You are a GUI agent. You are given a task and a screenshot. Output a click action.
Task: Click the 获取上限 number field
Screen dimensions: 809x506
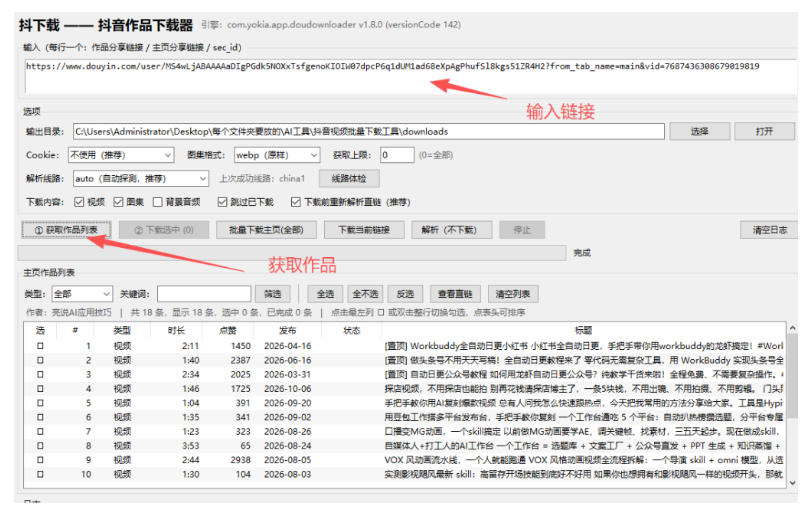[x=397, y=155]
